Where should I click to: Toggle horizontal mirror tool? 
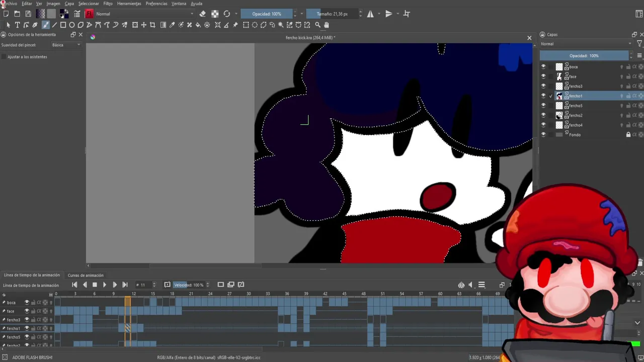click(370, 14)
